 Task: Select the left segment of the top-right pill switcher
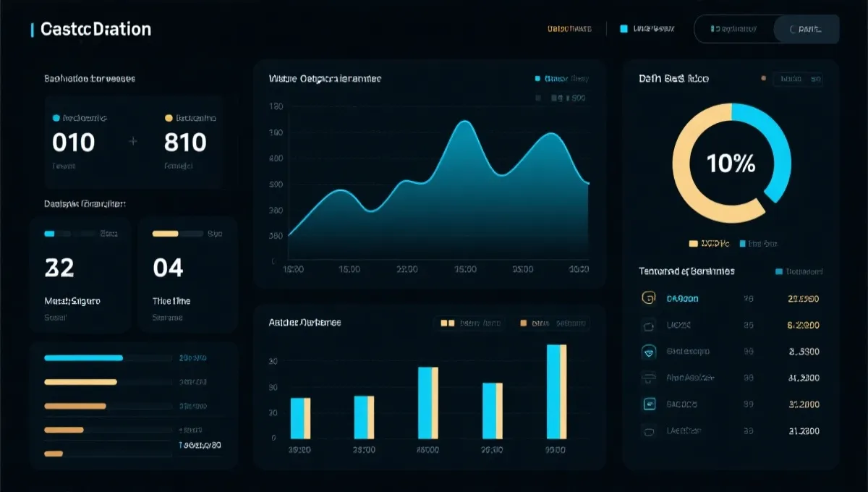[733, 30]
